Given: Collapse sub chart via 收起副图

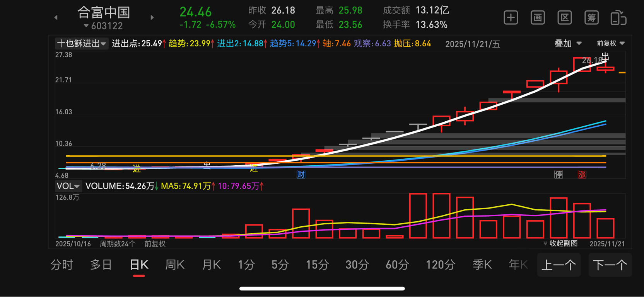Looking at the screenshot, I should coord(560,243).
